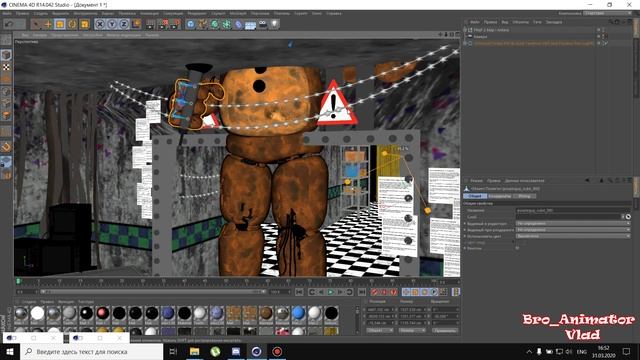The height and width of the screenshot is (360, 640).
Task: Play the animation forward
Action: coord(331,292)
